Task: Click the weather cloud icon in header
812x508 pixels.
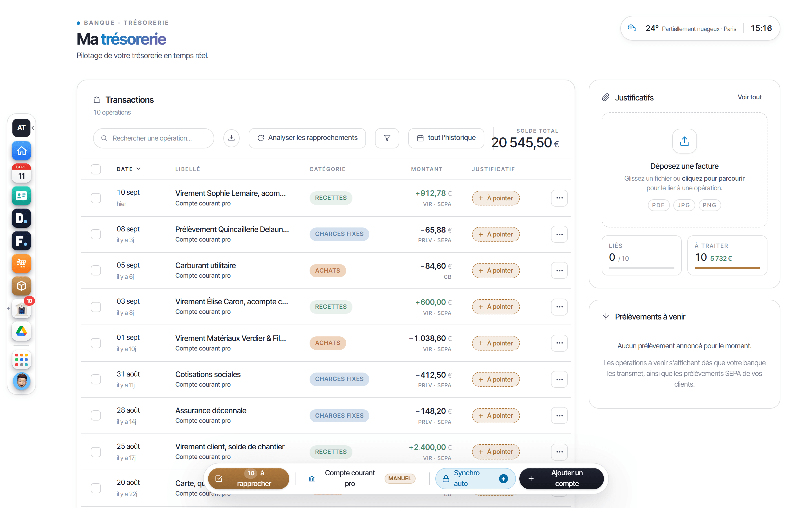Action: (632, 28)
